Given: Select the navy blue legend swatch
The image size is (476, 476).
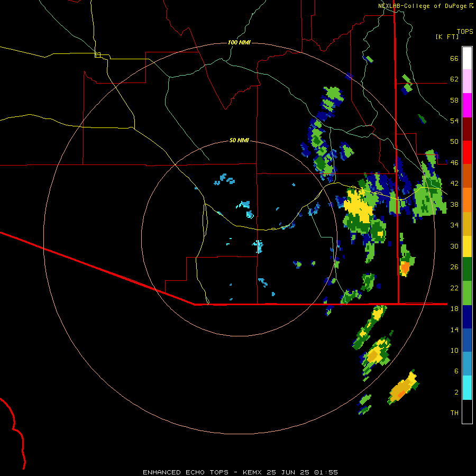Looking at the screenshot, I should point(467,317).
